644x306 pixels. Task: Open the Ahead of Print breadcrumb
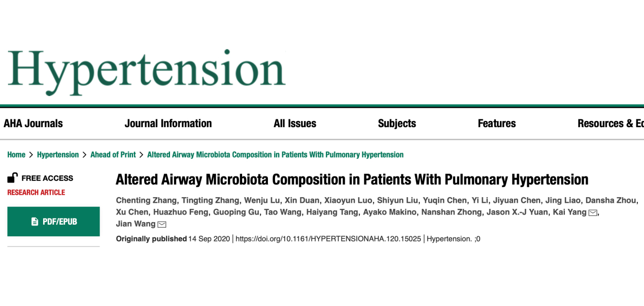[x=113, y=155]
